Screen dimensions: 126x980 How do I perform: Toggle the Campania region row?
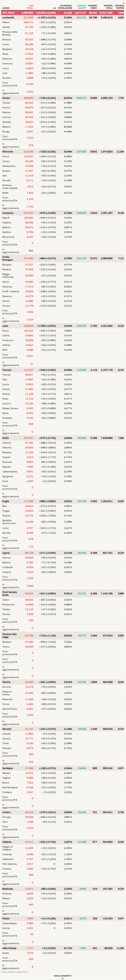(8, 213)
